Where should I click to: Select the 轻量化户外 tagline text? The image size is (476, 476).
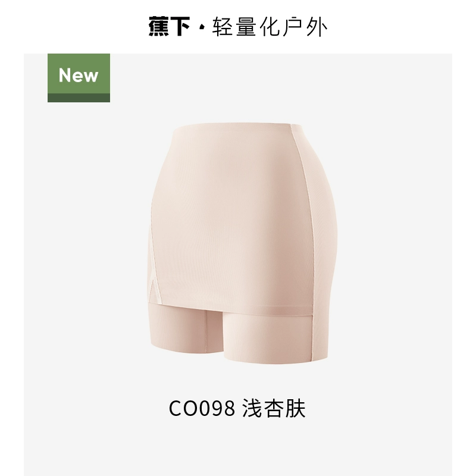click(270, 27)
